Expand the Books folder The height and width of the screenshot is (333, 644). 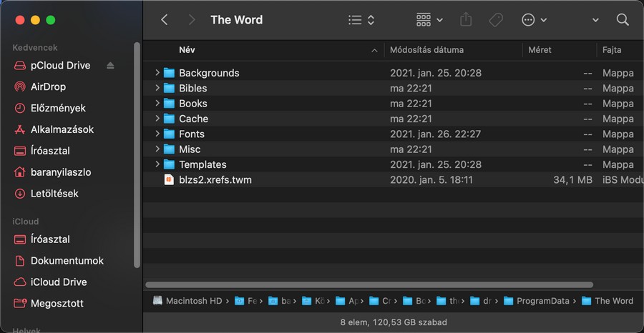[x=157, y=103]
